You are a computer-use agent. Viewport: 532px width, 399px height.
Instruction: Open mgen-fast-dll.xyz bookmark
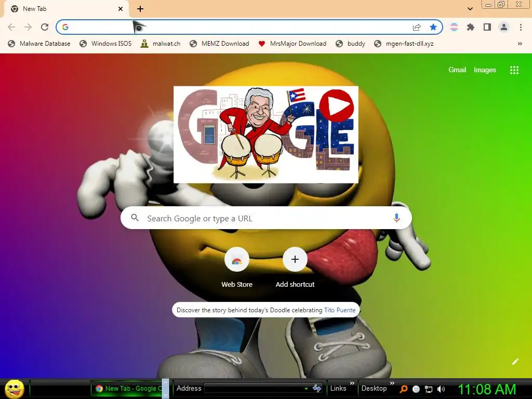pos(403,44)
